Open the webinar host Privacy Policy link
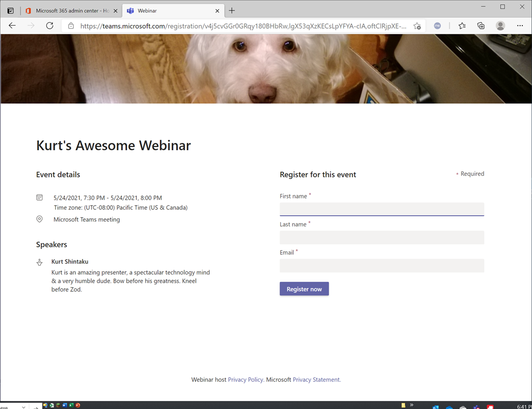Image resolution: width=532 pixels, height=409 pixels. 246,380
